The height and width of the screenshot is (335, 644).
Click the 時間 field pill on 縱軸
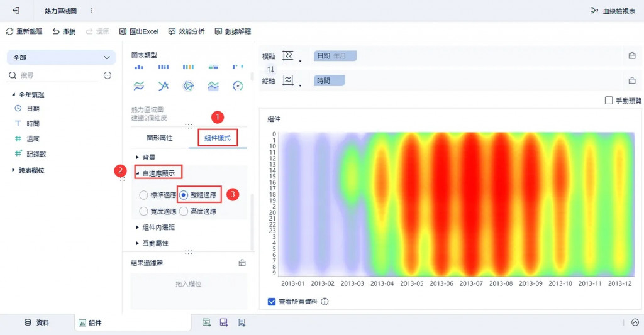(329, 80)
